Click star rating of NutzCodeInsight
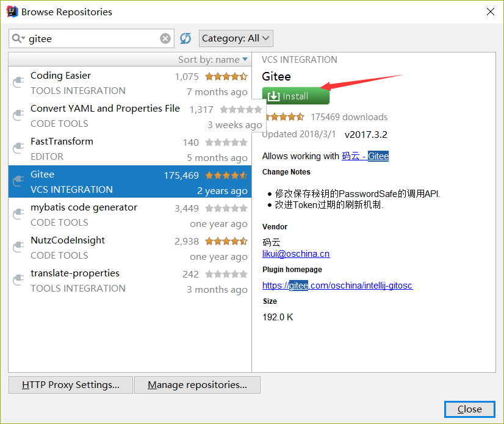 click(226, 241)
